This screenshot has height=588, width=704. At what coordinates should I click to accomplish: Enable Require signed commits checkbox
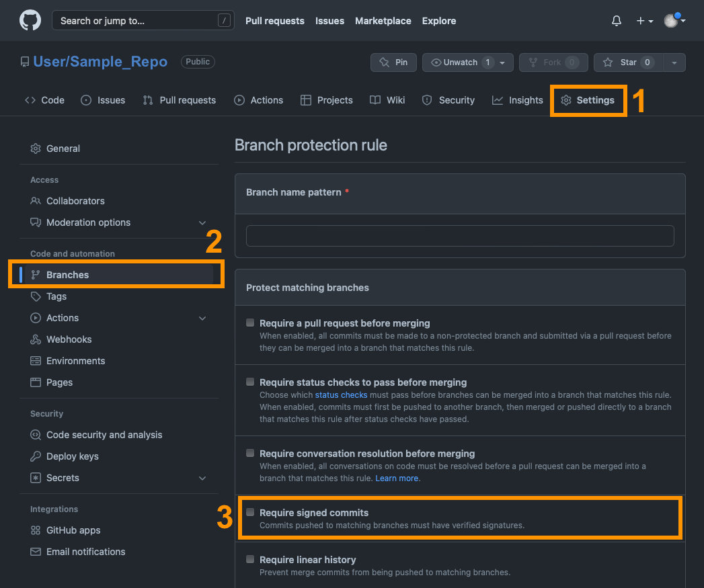pos(250,512)
